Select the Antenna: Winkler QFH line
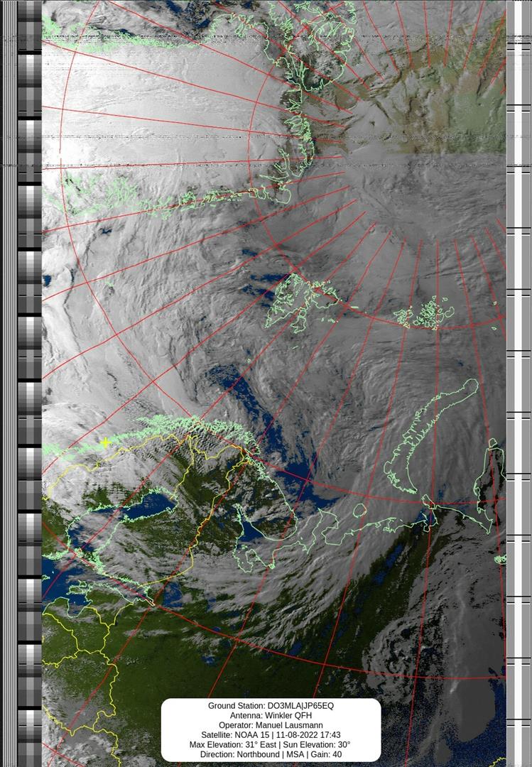Viewport: 532px width, 767px height. [x=271, y=716]
